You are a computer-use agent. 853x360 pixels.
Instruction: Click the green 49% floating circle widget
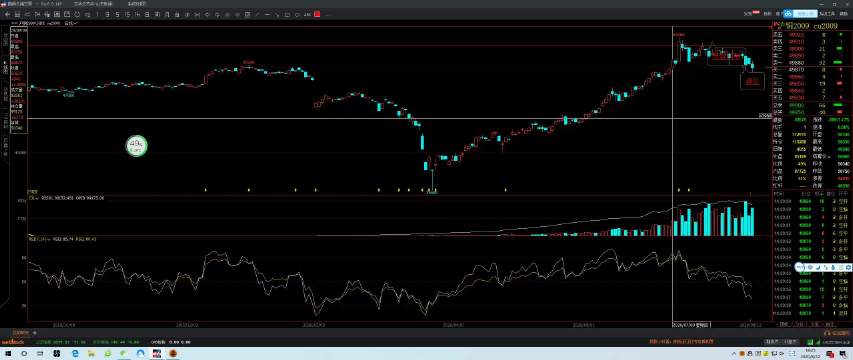137,146
